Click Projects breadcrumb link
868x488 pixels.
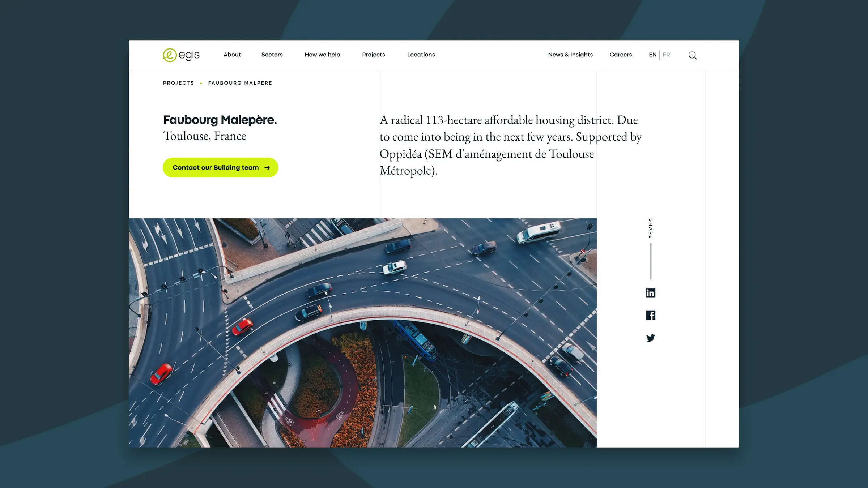178,83
